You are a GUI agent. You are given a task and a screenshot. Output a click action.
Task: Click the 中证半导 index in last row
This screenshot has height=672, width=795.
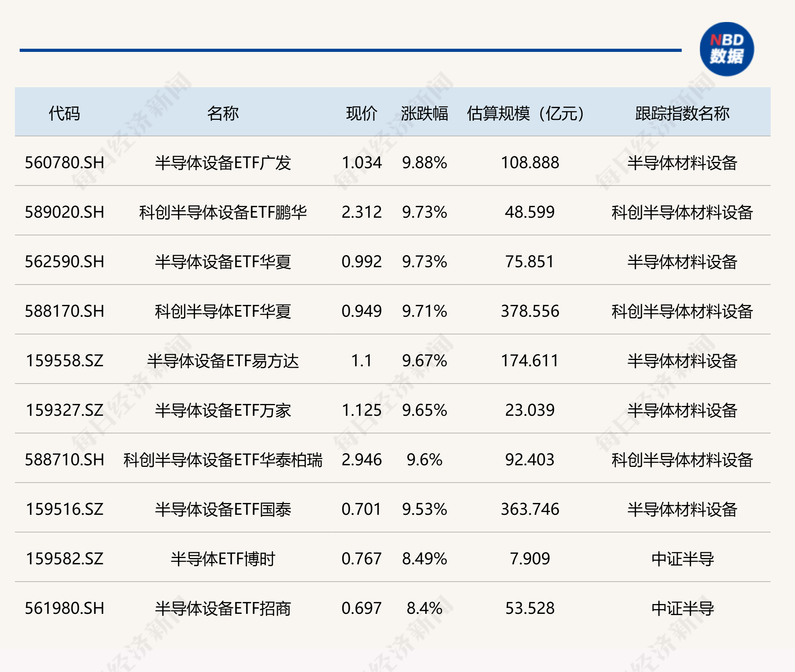(682, 608)
